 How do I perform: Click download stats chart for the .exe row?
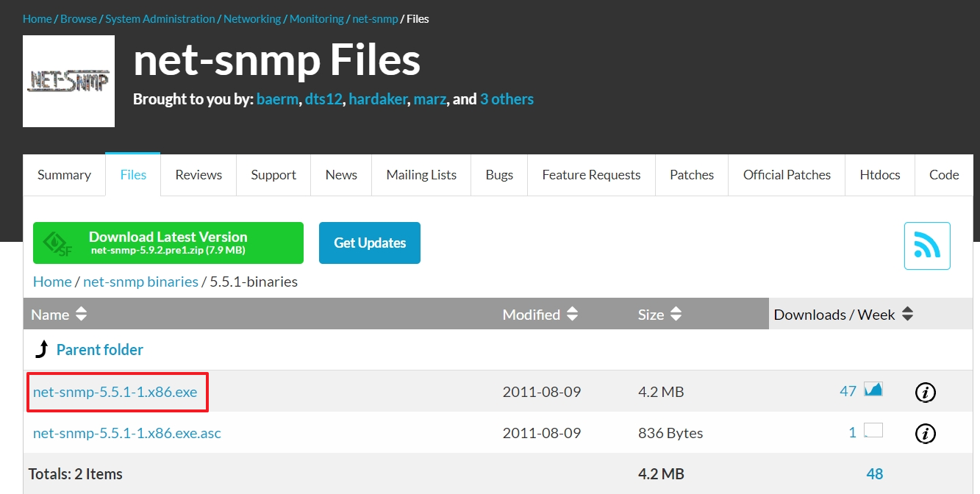click(873, 390)
